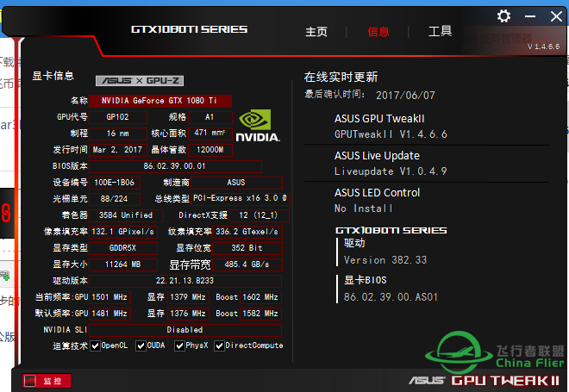Viewport: 569px width, 392px height.
Task: Switch to the 工具 tab
Action: pyautogui.click(x=440, y=31)
